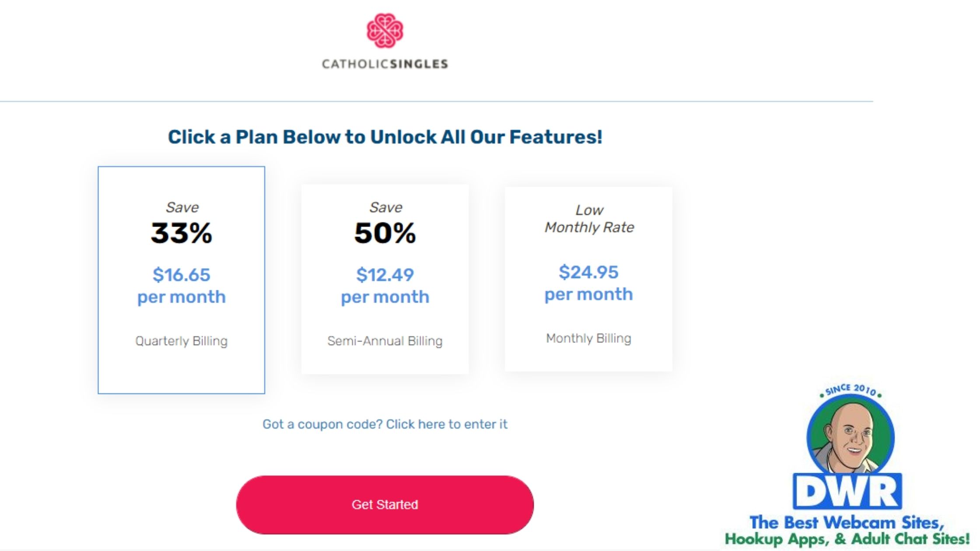The width and height of the screenshot is (980, 551).
Task: Click the Best Webcam Sites tagline
Action: (x=847, y=523)
